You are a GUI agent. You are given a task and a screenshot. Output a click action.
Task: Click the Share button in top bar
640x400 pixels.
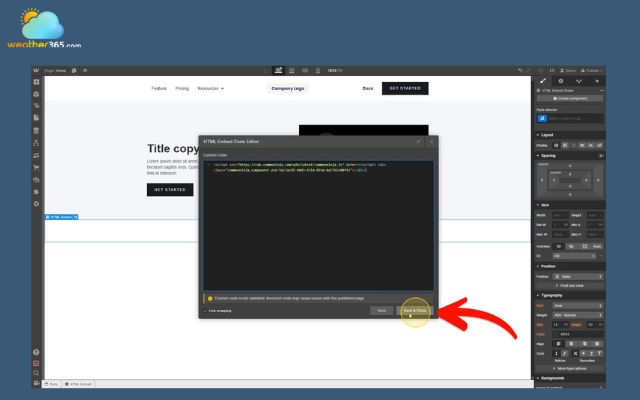pyautogui.click(x=568, y=71)
